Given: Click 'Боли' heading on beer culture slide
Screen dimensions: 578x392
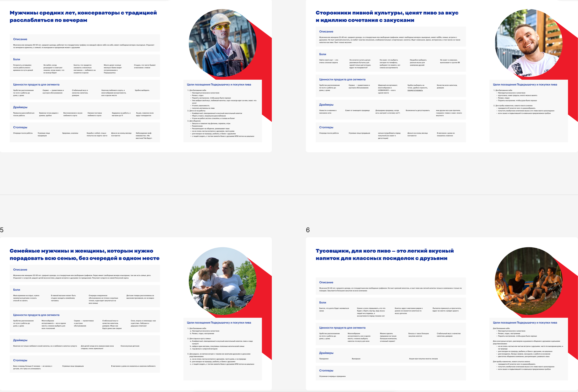Looking at the screenshot, I should pyautogui.click(x=322, y=54).
